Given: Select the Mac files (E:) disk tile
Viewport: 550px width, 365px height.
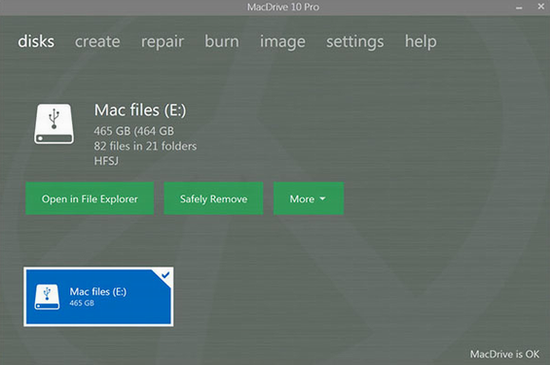Looking at the screenshot, I should [x=99, y=297].
